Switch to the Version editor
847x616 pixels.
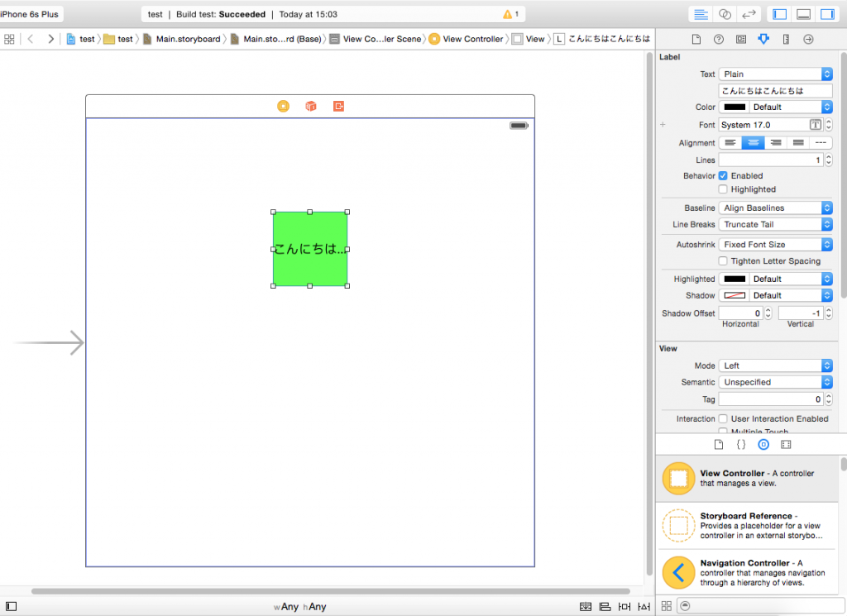coord(749,14)
